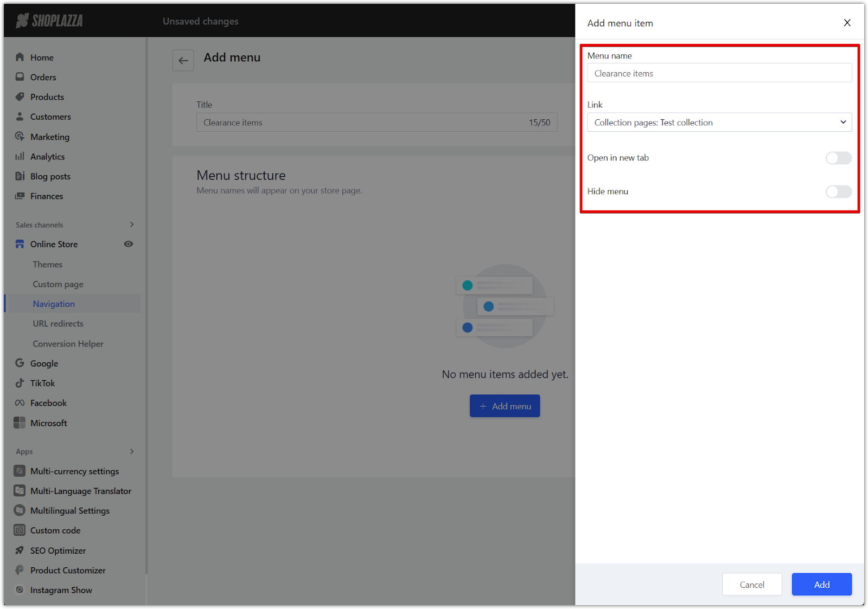The height and width of the screenshot is (609, 868).
Task: Open Conversion Helper in sidebar
Action: point(68,344)
